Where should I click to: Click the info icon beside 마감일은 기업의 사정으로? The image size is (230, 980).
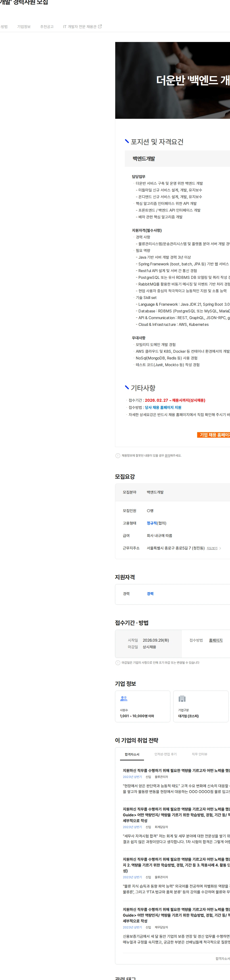point(118,663)
